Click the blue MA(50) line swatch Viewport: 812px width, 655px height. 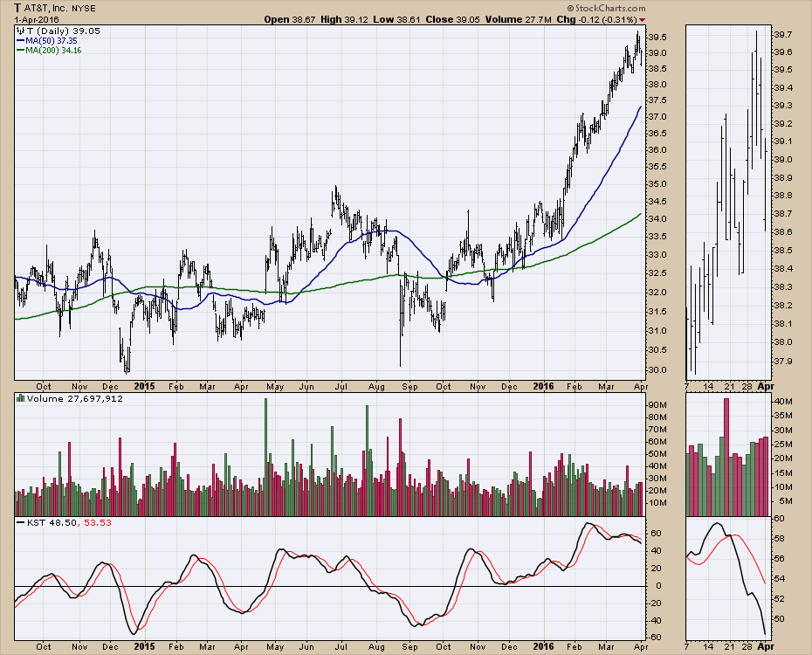tap(21, 41)
